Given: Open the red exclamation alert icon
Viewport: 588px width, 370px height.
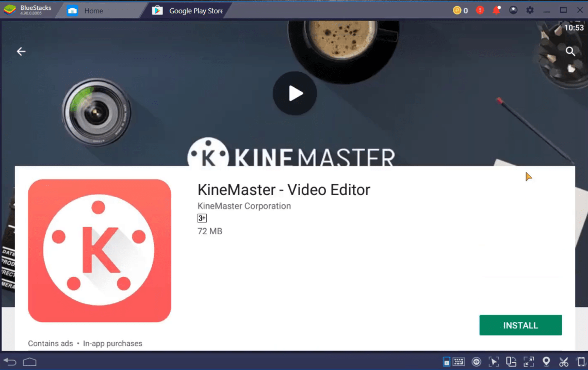Looking at the screenshot, I should (480, 10).
